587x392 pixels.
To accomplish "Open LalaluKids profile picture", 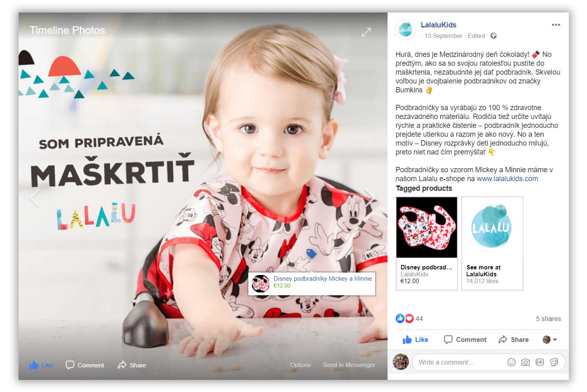I will [x=405, y=30].
